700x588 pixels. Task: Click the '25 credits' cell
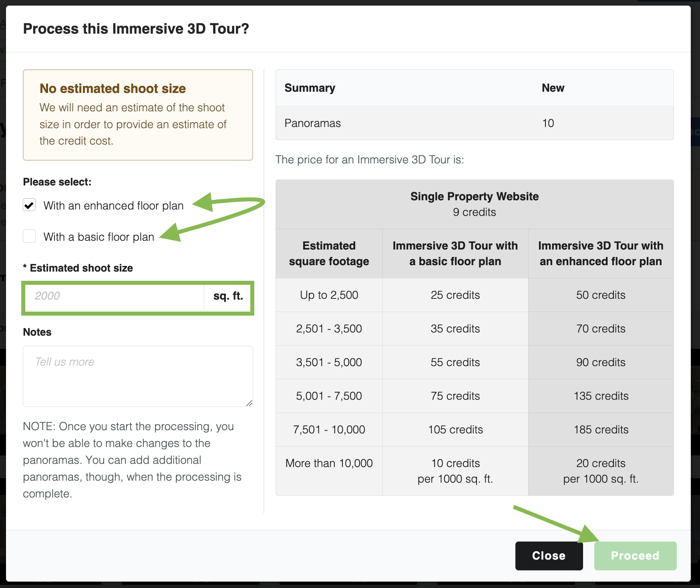tap(455, 295)
